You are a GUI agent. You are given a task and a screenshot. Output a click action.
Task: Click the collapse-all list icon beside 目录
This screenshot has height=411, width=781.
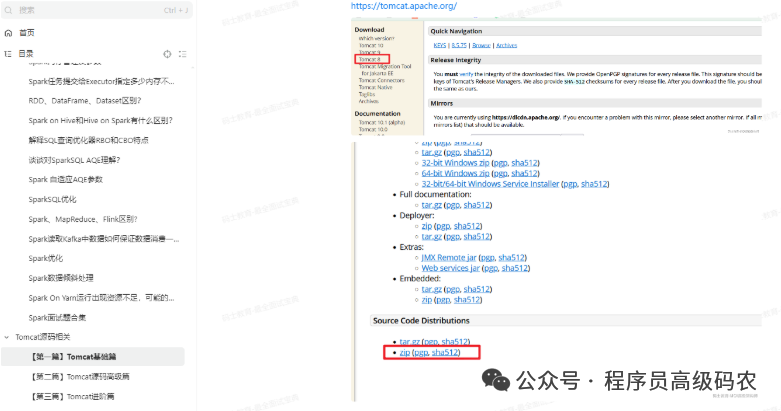pyautogui.click(x=183, y=54)
